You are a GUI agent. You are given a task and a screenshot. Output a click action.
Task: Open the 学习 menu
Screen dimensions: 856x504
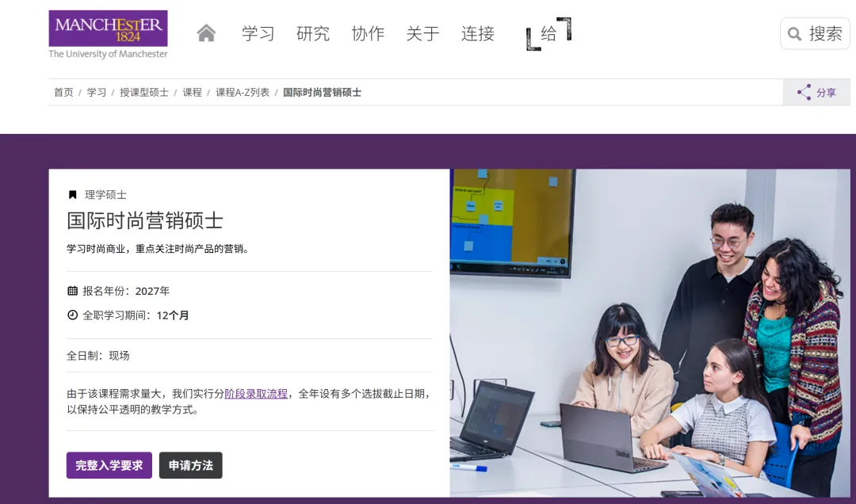(x=258, y=33)
